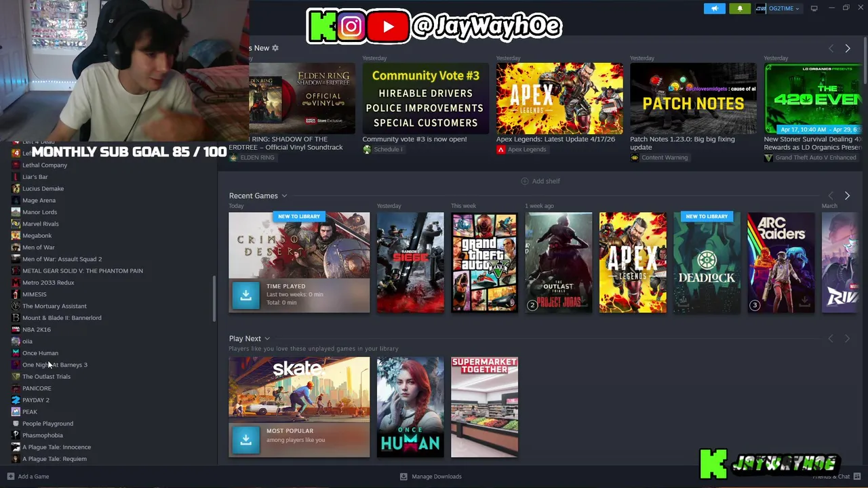Expand the Recent Games shelf dropdown
The image size is (868, 488).
[284, 196]
